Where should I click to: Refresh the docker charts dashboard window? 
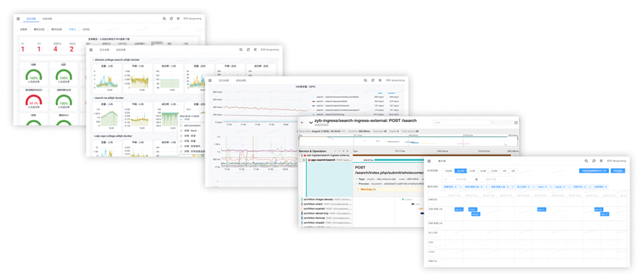click(x=248, y=50)
